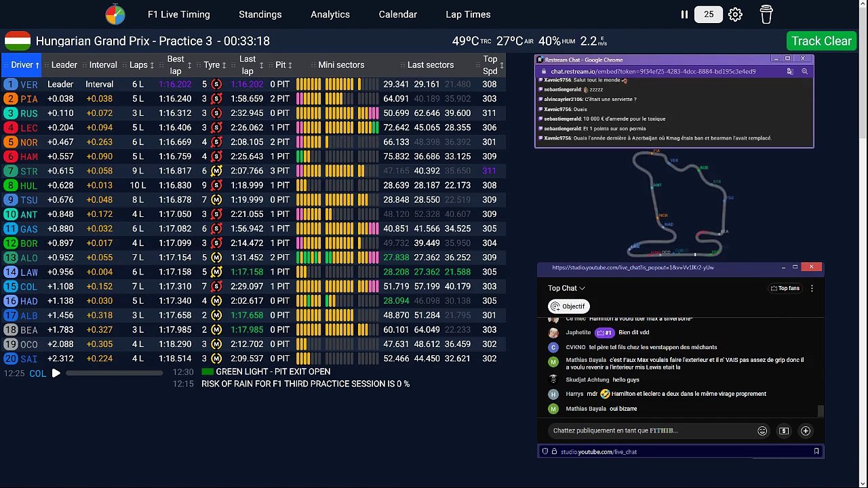Image resolution: width=868 pixels, height=488 pixels.
Task: Click the YouTube chat scrollbar
Action: (x=821, y=410)
